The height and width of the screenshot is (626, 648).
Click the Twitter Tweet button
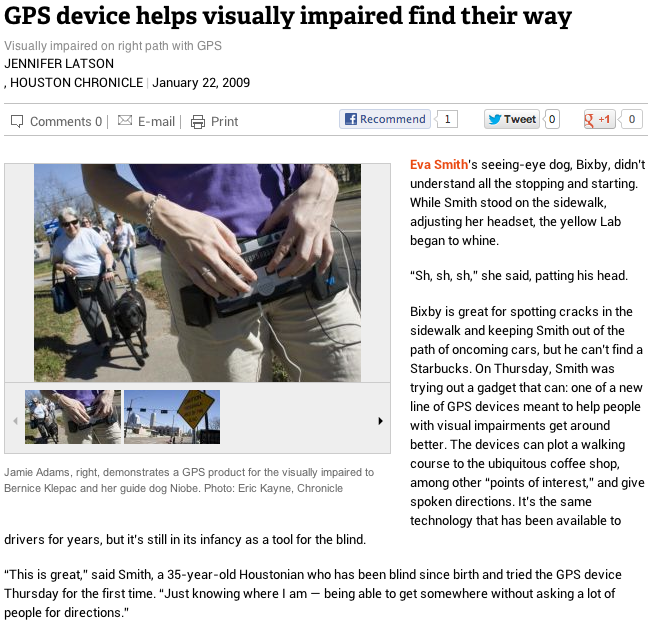[x=512, y=119]
